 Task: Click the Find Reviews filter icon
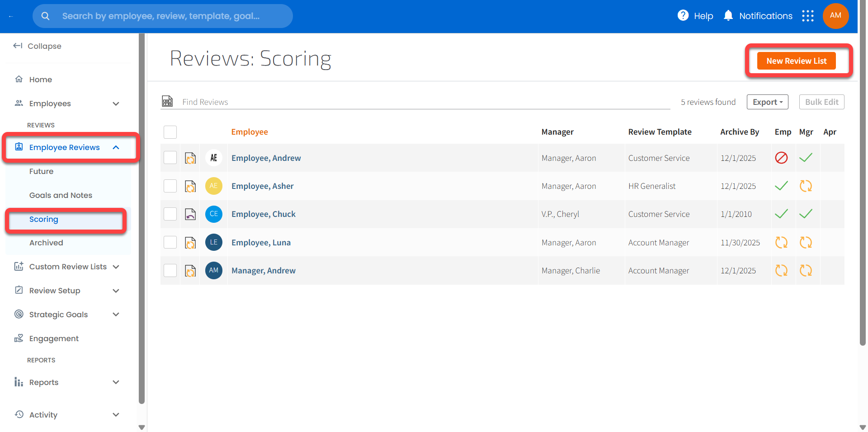(167, 101)
